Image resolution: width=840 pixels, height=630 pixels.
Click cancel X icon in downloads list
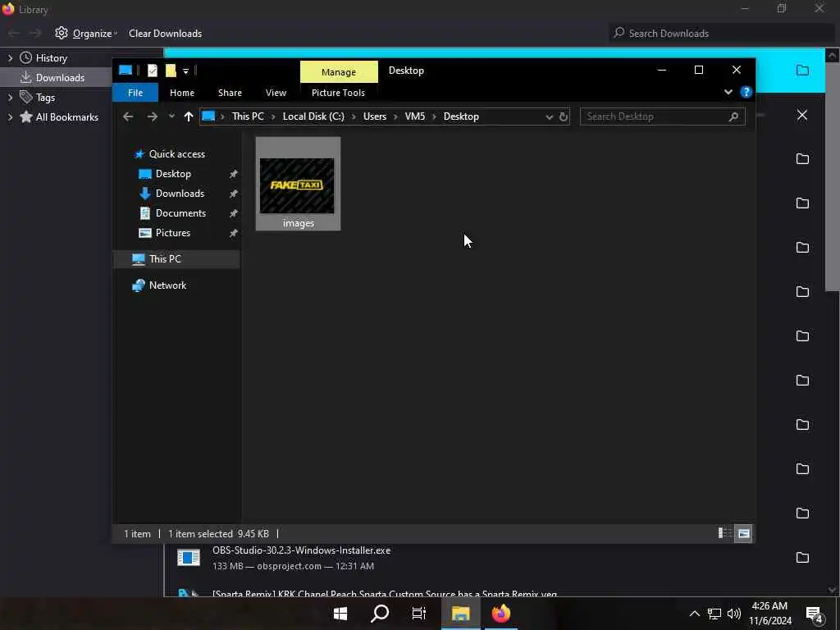pyautogui.click(x=802, y=115)
